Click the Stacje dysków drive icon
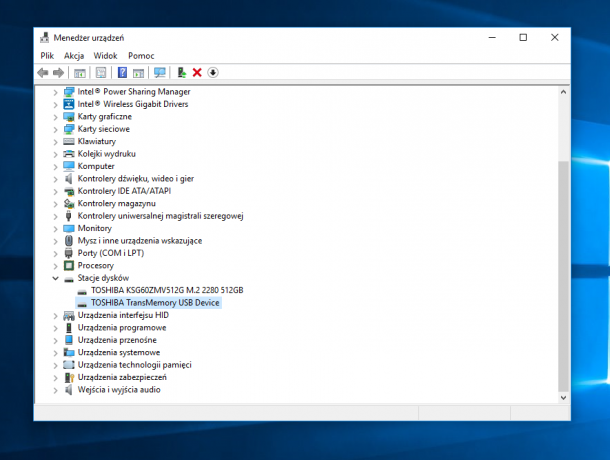Screen dimensions: 610x460 click(69, 279)
